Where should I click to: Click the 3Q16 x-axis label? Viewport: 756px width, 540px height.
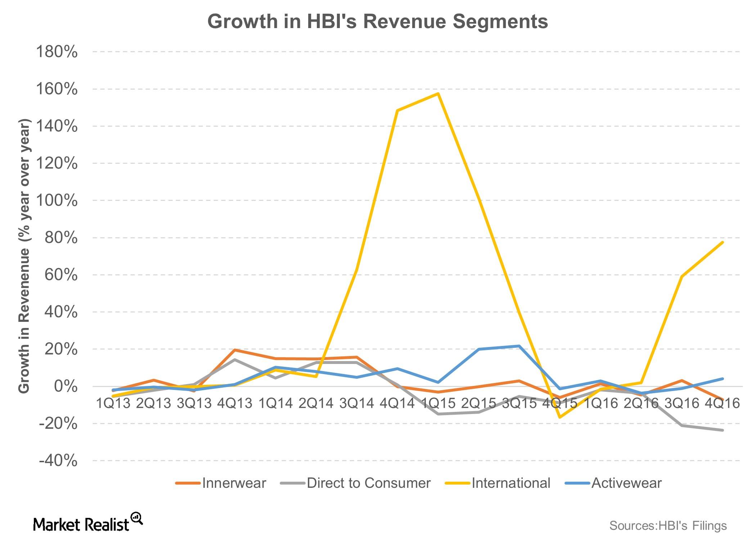point(682,403)
